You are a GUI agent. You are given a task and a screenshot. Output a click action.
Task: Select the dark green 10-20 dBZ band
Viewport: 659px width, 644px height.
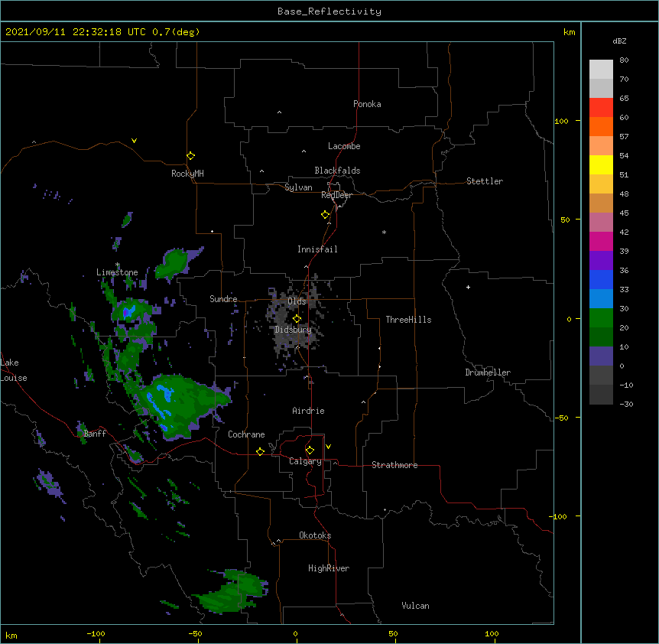(601, 337)
